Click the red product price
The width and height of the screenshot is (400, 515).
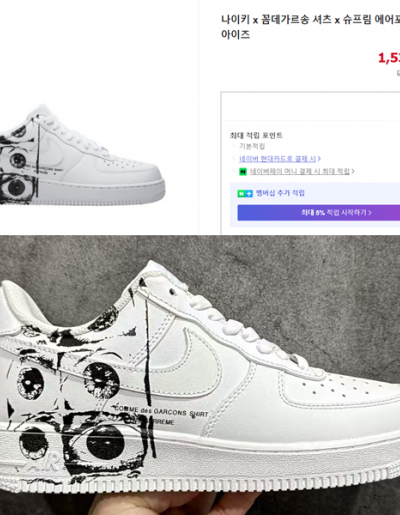click(x=389, y=58)
